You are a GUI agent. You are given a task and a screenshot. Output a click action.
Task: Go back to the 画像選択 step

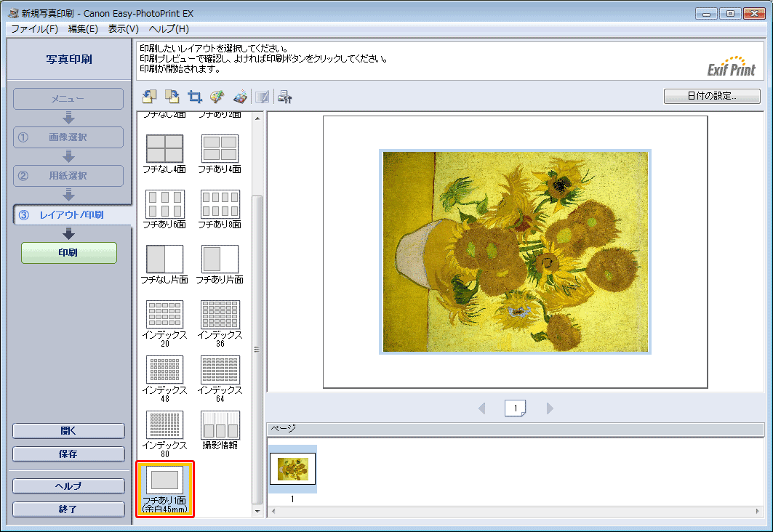coord(68,137)
